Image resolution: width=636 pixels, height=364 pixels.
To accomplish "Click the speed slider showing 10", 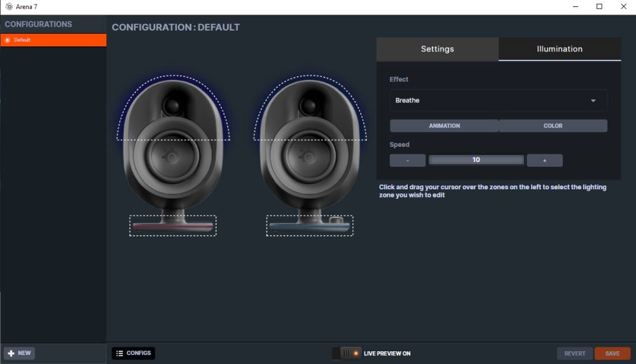I will (x=476, y=160).
